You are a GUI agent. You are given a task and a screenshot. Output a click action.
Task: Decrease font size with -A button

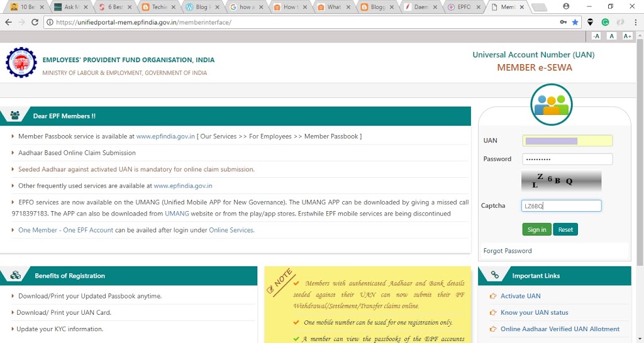coord(596,36)
